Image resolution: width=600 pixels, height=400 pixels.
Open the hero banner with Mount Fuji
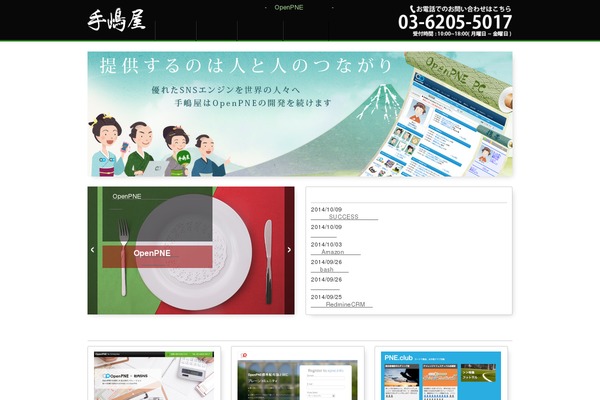coord(300,114)
